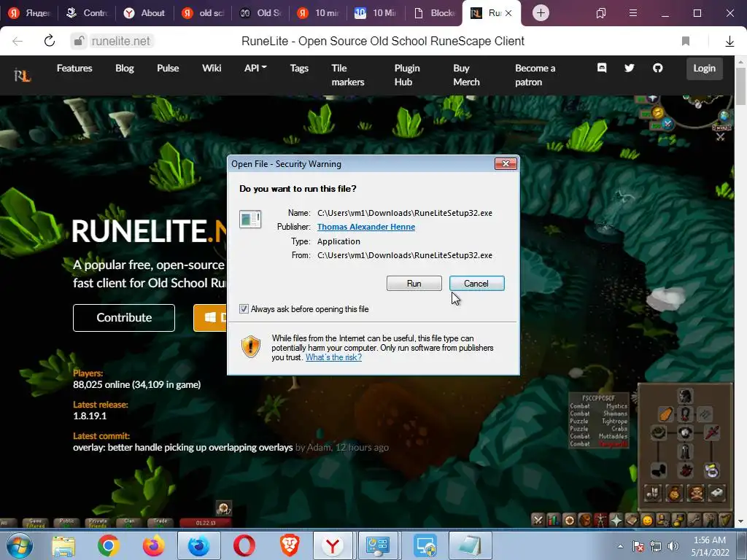Switch to the Яндекс tab

pos(28,13)
